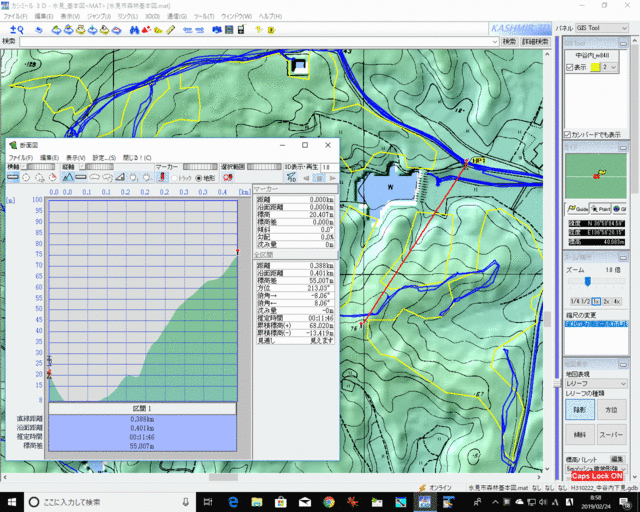The image size is (640, 512).
Task: Click the binoculars search icon in main toolbar
Action: pyautogui.click(x=134, y=30)
